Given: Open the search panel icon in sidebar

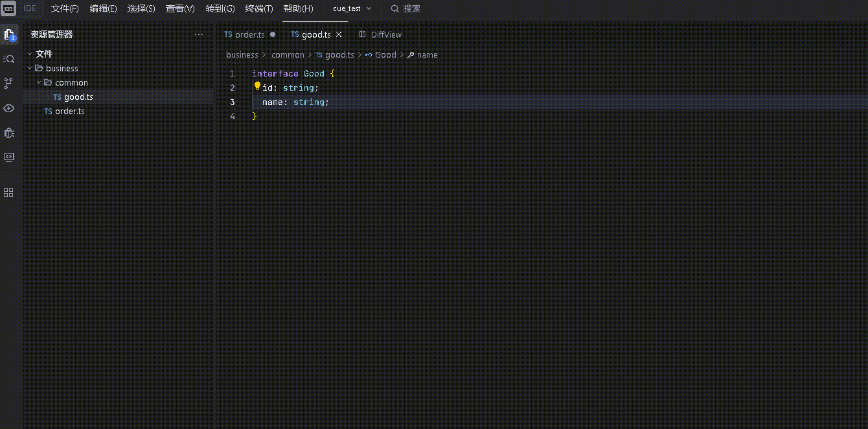Looking at the screenshot, I should point(9,59).
